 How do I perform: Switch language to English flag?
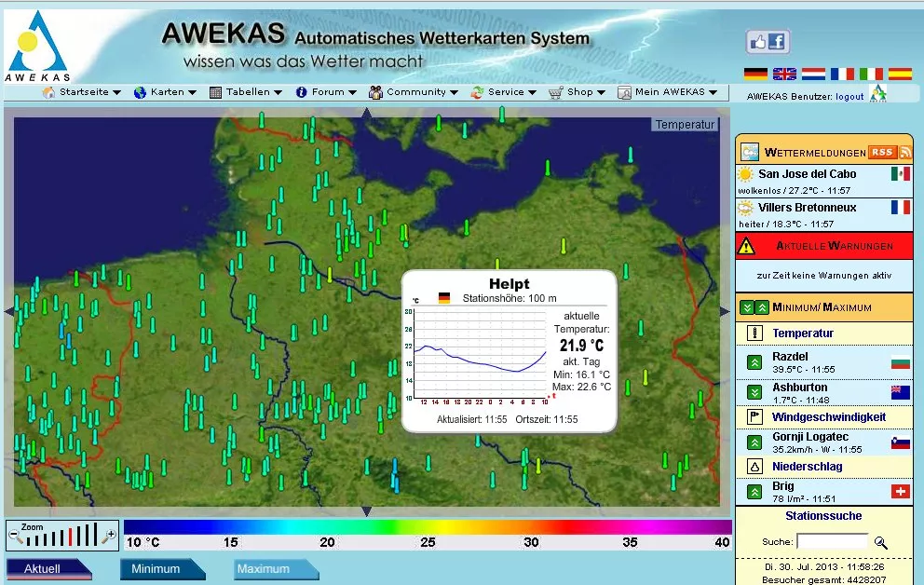click(x=784, y=74)
